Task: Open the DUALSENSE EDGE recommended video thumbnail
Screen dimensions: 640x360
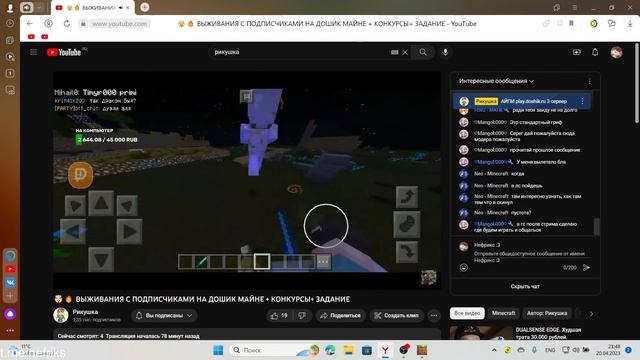Action: [481, 333]
